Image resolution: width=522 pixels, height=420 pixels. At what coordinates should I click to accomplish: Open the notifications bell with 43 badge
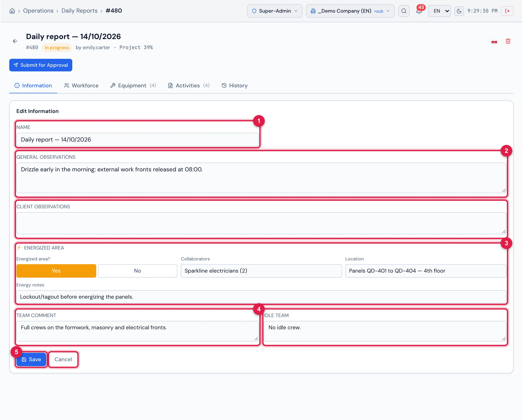click(419, 11)
